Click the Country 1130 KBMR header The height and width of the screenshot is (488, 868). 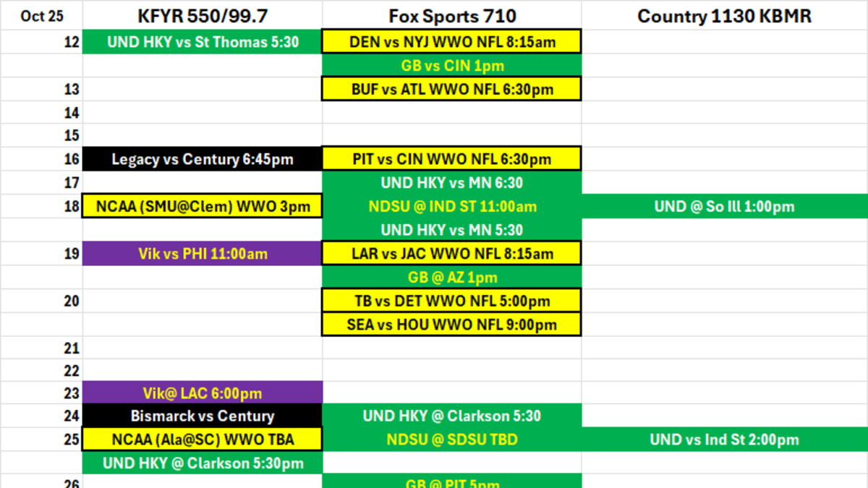pyautogui.click(x=724, y=16)
